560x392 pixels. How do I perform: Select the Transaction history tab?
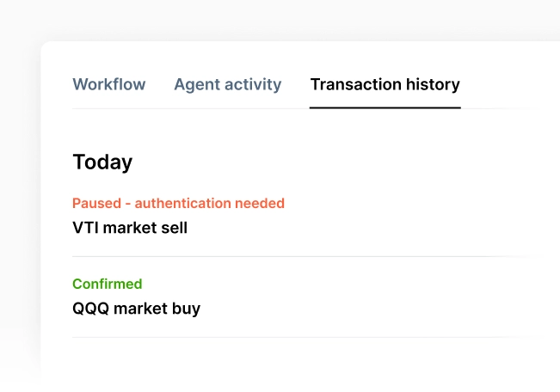point(385,84)
